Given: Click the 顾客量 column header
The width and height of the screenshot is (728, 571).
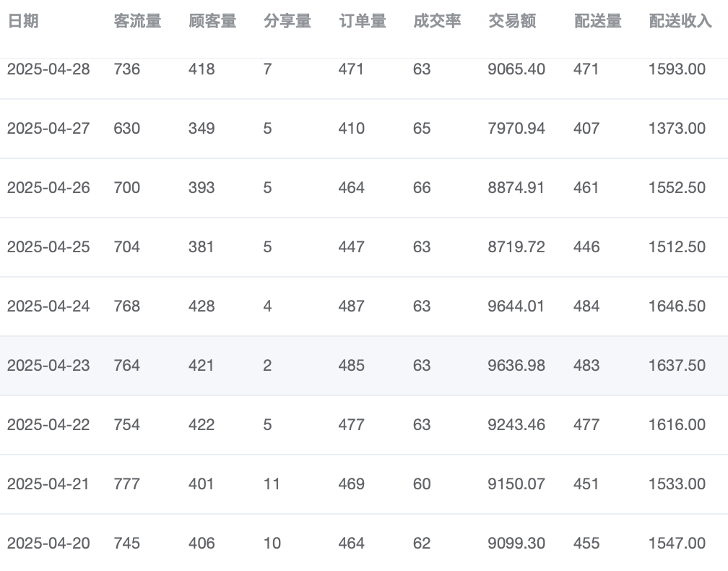Looking at the screenshot, I should [212, 22].
